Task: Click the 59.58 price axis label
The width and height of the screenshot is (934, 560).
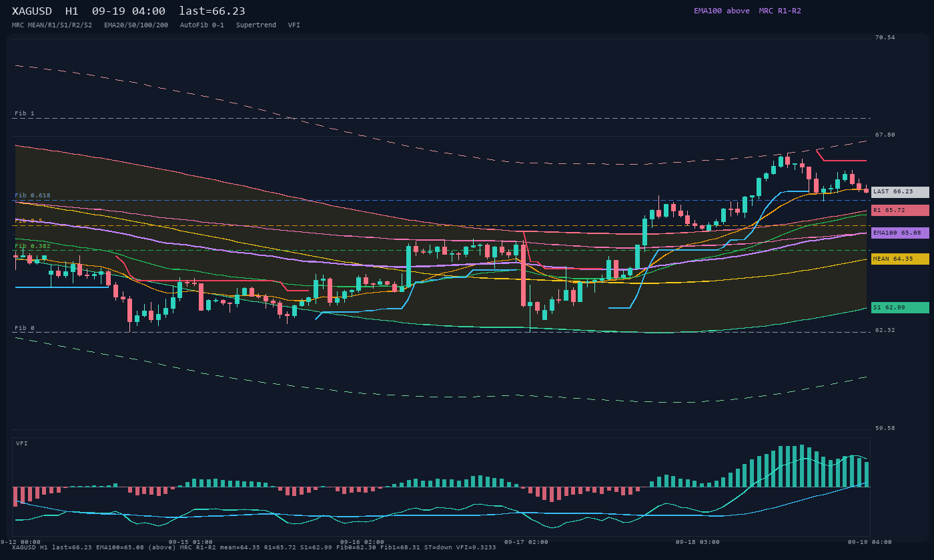Action: [885, 428]
